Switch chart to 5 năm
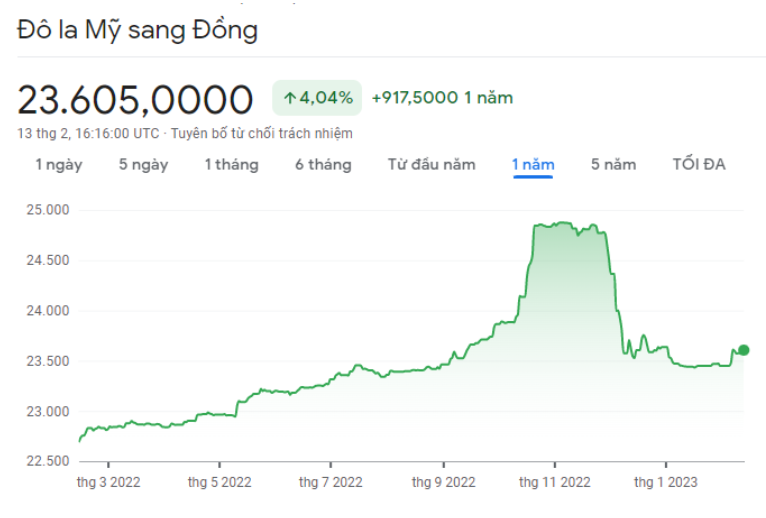 click(x=613, y=165)
